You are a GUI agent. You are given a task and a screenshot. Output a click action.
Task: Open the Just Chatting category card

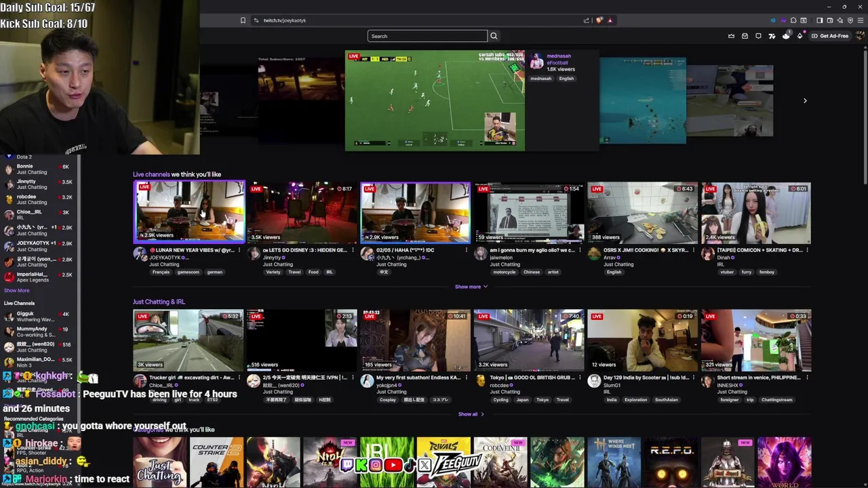pos(159,462)
